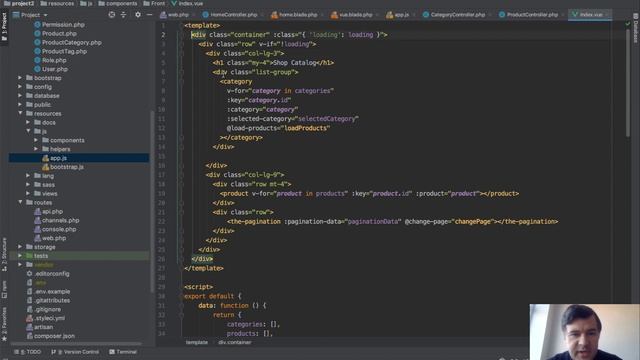
Task: Toggle the Project tool window stripe button
Action: [x=4, y=27]
